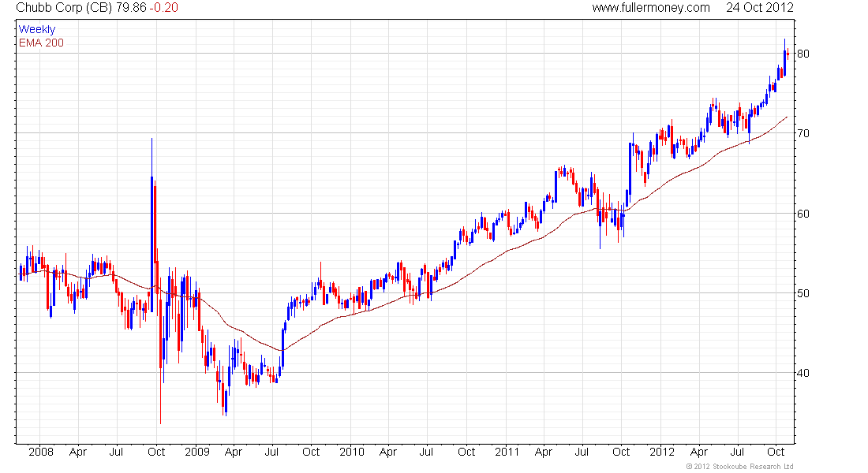Click the www.fullermoney.com source text

[651, 8]
